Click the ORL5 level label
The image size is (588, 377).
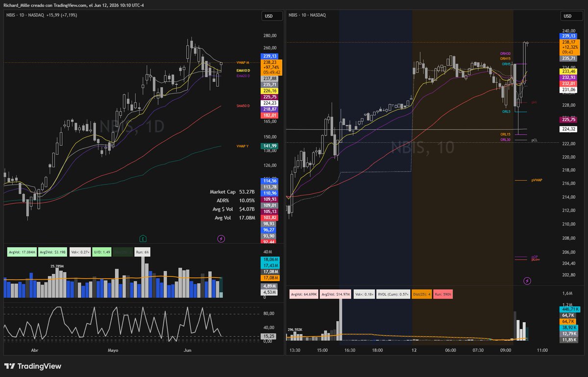[x=506, y=112]
